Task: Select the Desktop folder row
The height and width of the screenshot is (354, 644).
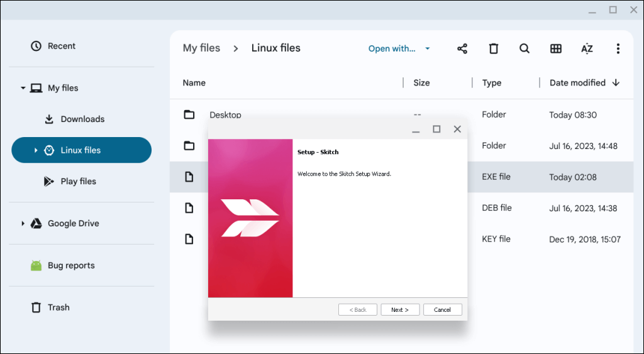Action: click(x=401, y=114)
